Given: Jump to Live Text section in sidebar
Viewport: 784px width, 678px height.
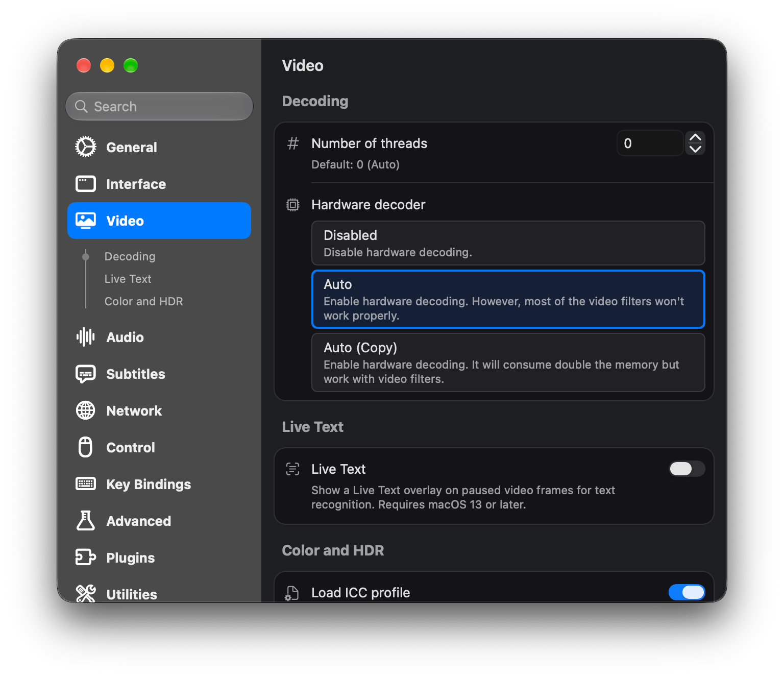Looking at the screenshot, I should point(128,279).
